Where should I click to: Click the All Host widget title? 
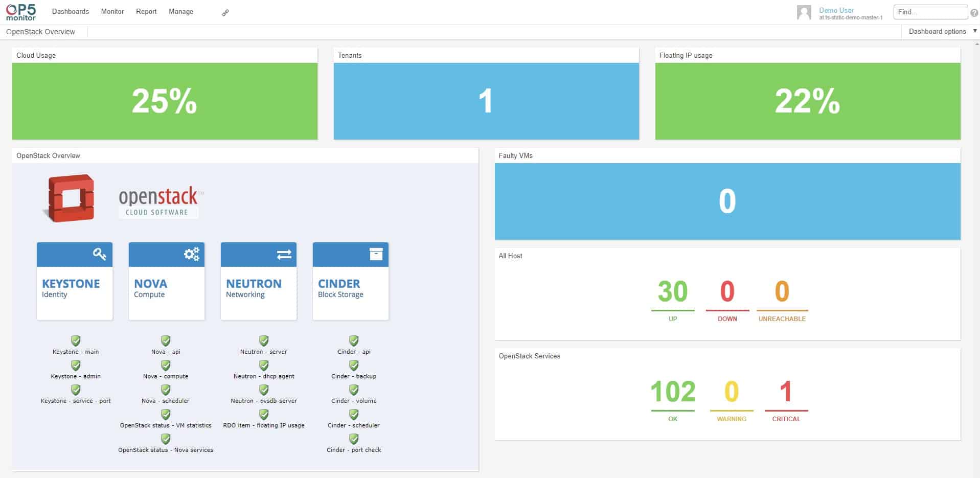click(510, 256)
